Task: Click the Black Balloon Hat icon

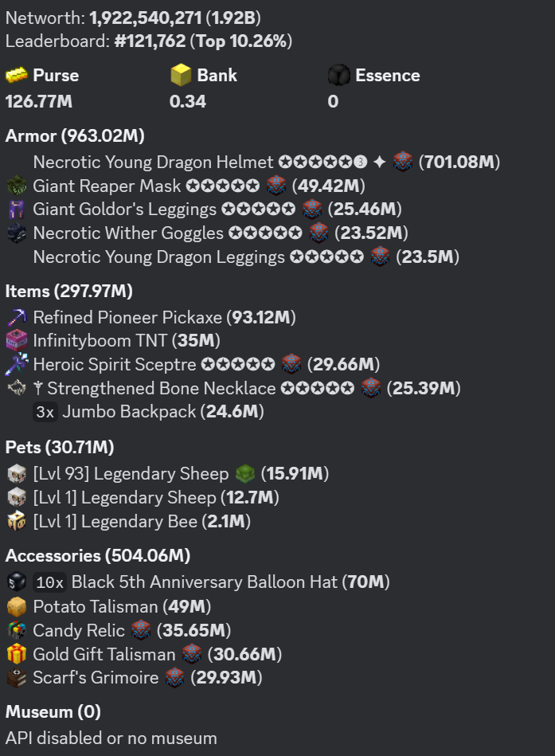Action: tap(17, 582)
